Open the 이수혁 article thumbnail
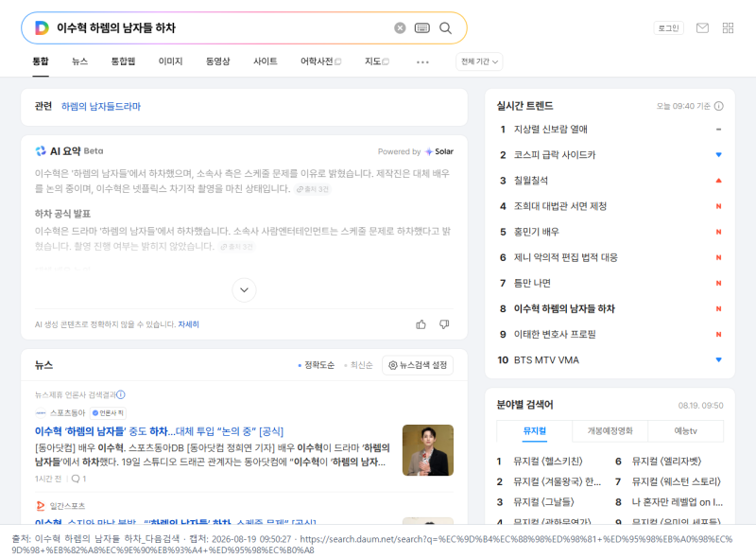 click(428, 450)
